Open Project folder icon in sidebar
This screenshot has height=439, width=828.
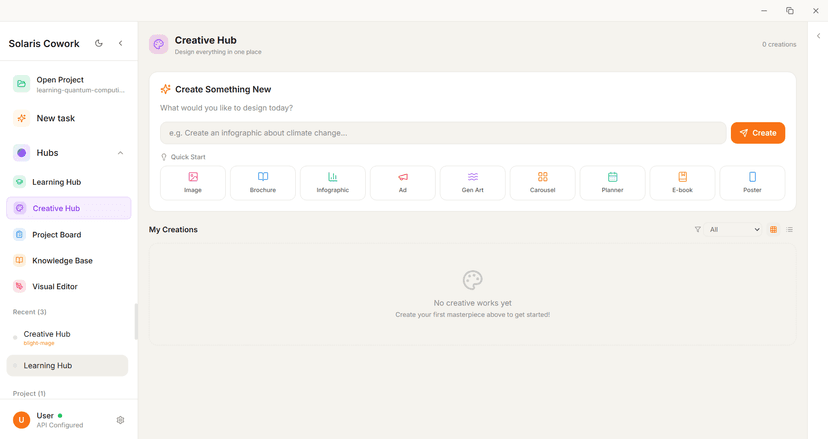[x=21, y=84]
